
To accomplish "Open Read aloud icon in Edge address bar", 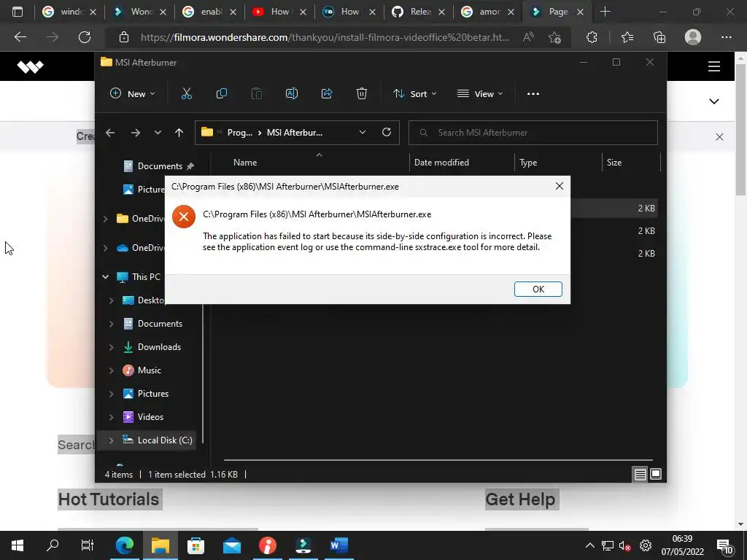I will click(x=528, y=37).
